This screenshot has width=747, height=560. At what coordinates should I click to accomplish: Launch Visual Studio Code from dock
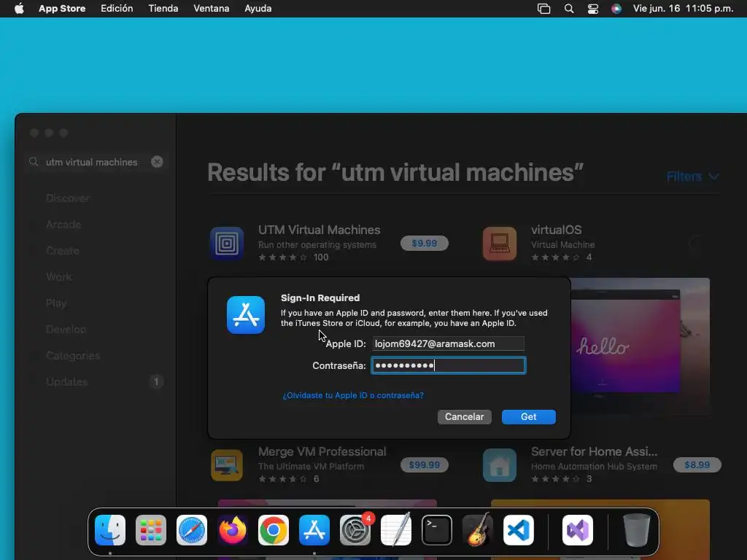click(x=519, y=530)
